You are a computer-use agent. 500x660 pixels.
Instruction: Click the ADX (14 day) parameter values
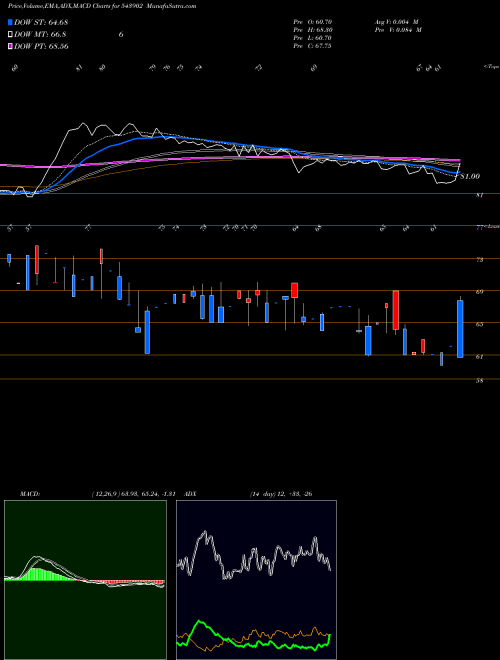coord(280,494)
